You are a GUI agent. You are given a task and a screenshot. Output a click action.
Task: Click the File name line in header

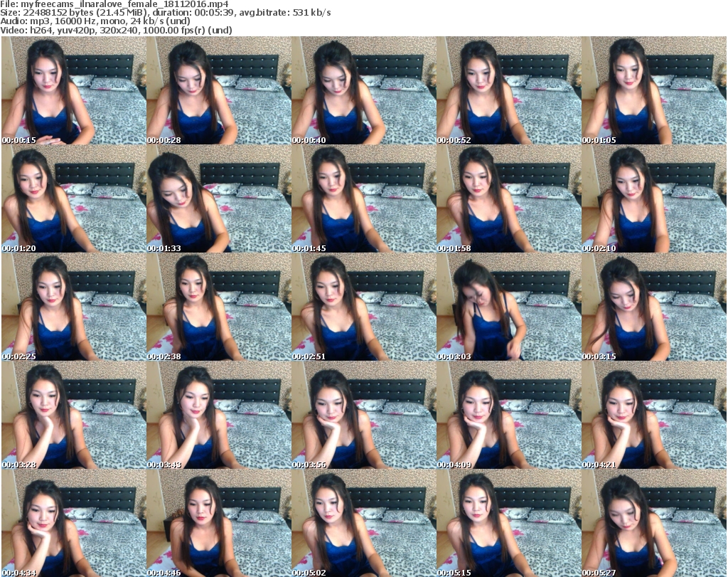tap(114, 4)
